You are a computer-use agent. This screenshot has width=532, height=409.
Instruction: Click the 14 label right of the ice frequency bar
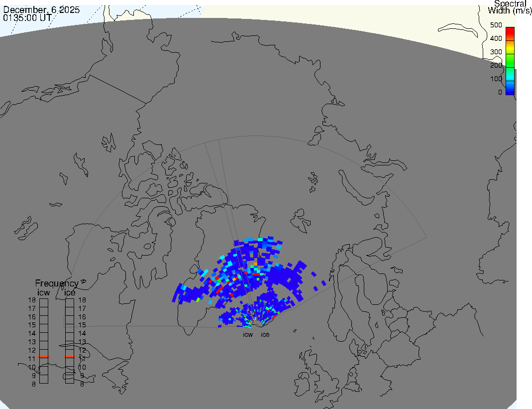coord(82,333)
